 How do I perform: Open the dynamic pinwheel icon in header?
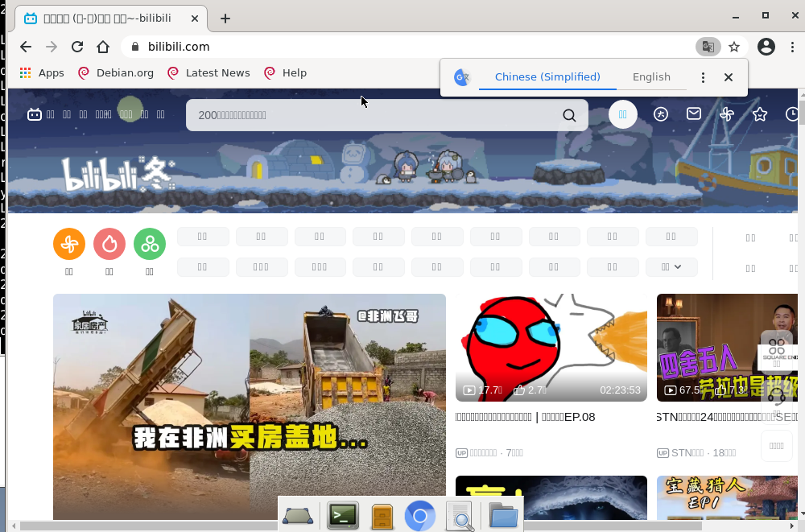[727, 114]
